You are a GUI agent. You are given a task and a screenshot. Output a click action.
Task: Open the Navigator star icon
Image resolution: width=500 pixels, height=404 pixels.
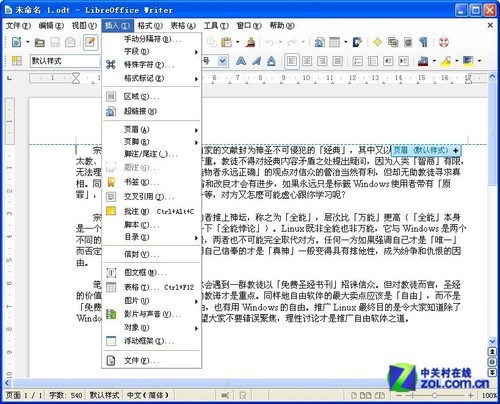tap(377, 42)
